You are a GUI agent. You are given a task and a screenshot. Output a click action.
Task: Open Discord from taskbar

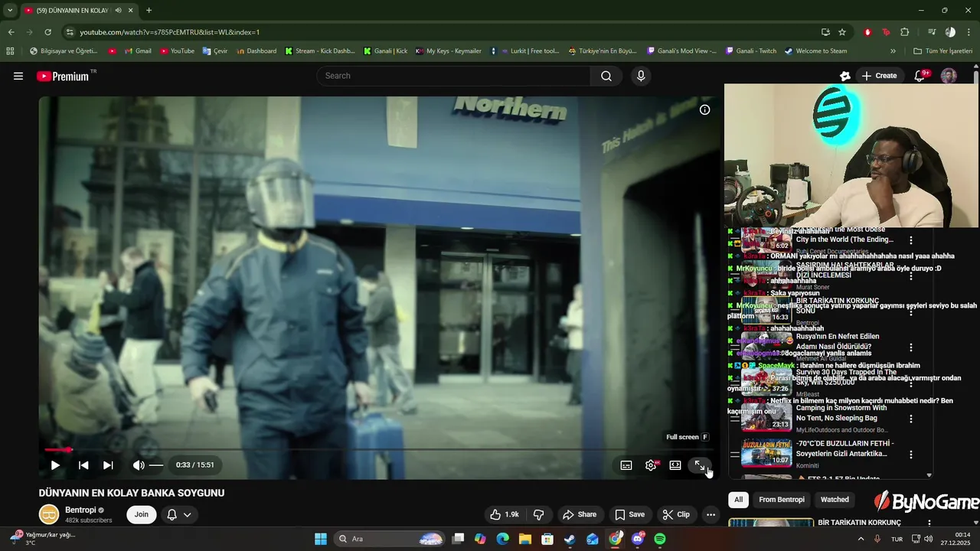click(638, 539)
